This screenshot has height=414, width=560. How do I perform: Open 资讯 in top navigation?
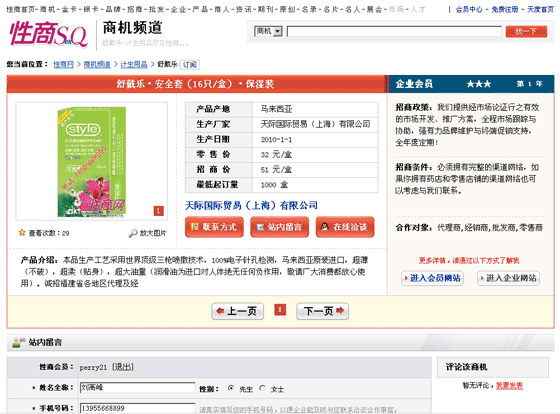243,10
